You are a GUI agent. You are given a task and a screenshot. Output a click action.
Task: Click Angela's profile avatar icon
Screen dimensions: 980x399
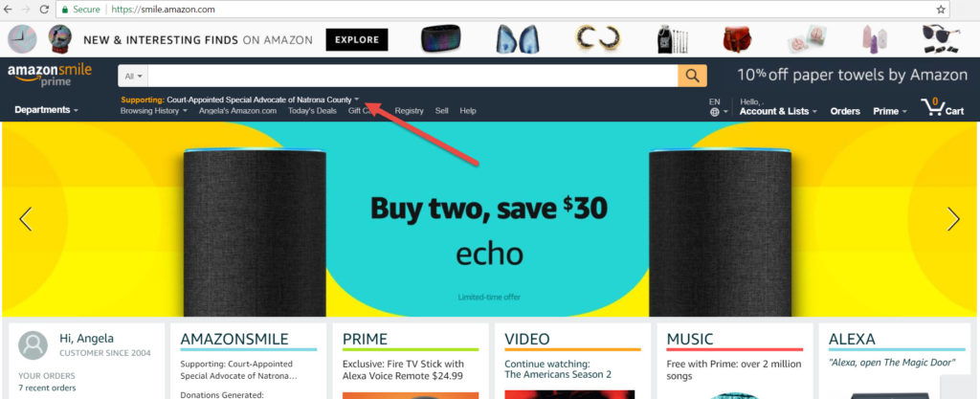pos(33,345)
